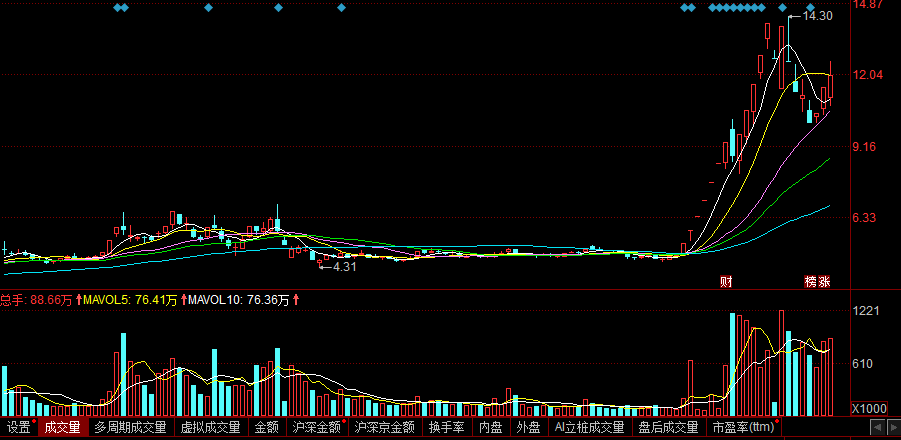The height and width of the screenshot is (440, 901).
Task: Click the X1000 volume unit label
Action: pos(869,408)
